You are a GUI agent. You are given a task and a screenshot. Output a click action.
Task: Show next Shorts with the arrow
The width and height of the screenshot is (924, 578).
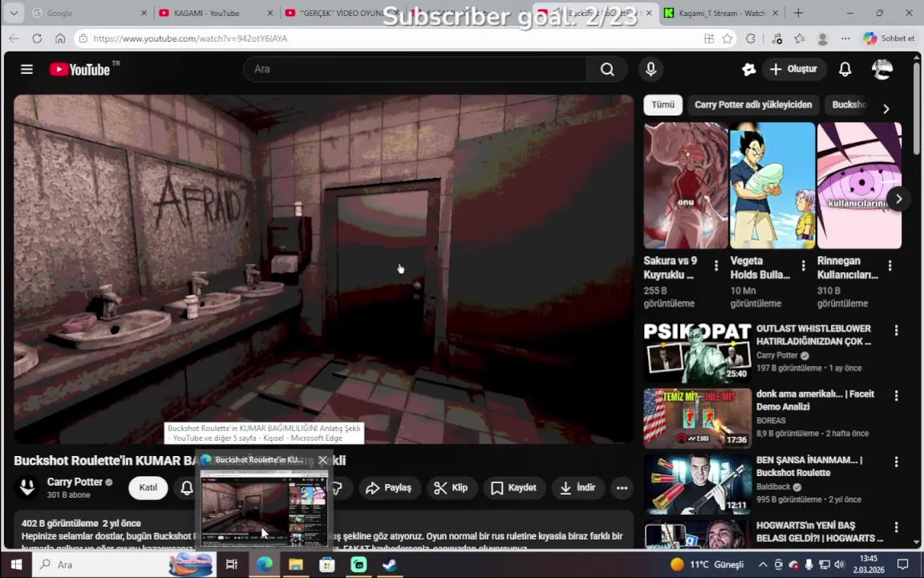tap(898, 199)
